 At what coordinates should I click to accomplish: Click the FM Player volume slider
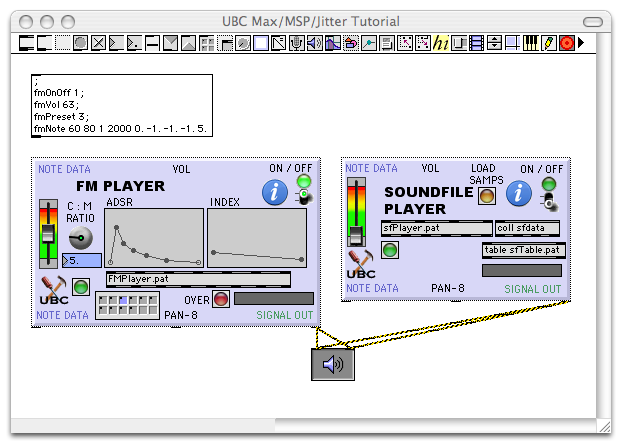point(48,234)
